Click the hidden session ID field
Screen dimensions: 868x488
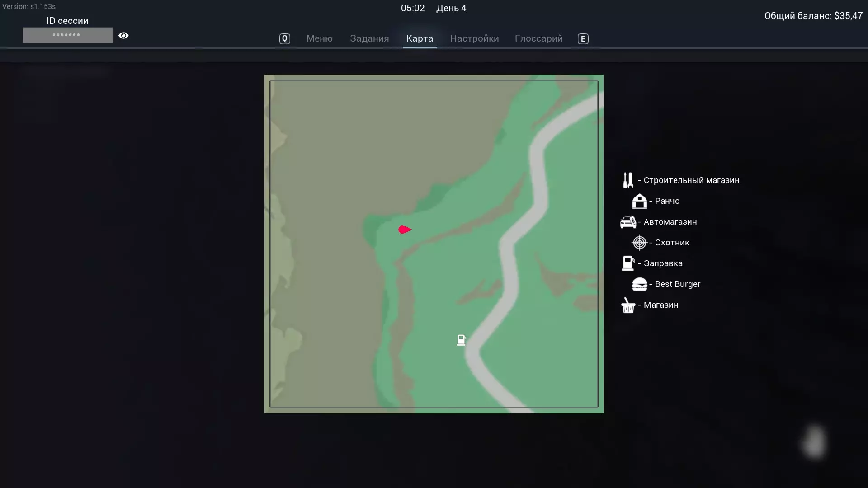[x=67, y=35]
